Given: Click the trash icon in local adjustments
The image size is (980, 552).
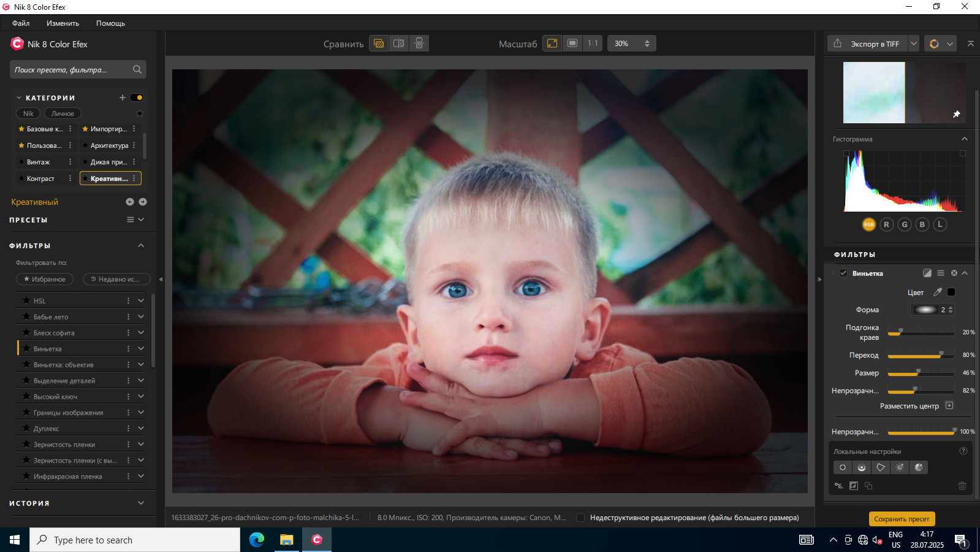Looking at the screenshot, I should click(962, 486).
